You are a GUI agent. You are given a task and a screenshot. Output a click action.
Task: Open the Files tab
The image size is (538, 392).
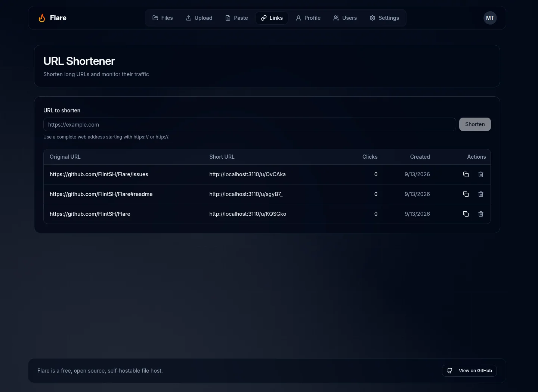[x=163, y=18]
